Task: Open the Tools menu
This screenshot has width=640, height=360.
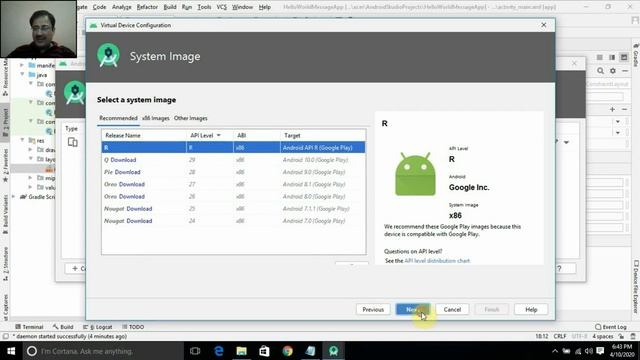Action: [x=204, y=7]
